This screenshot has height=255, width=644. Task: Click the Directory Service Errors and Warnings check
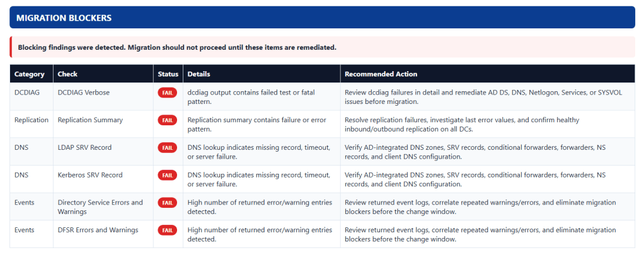pyautogui.click(x=100, y=207)
